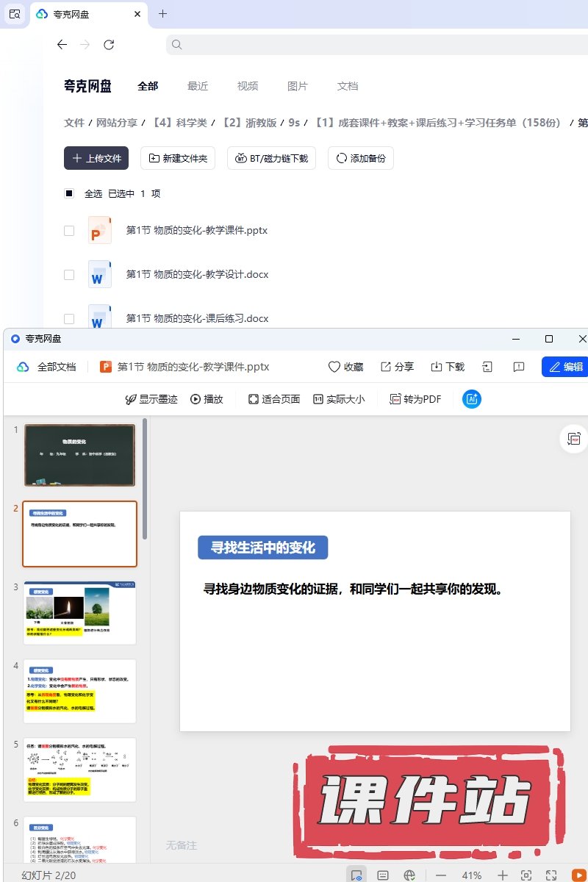Select slide 3 thumbnail in the panel
The height and width of the screenshot is (882, 588).
point(79,613)
